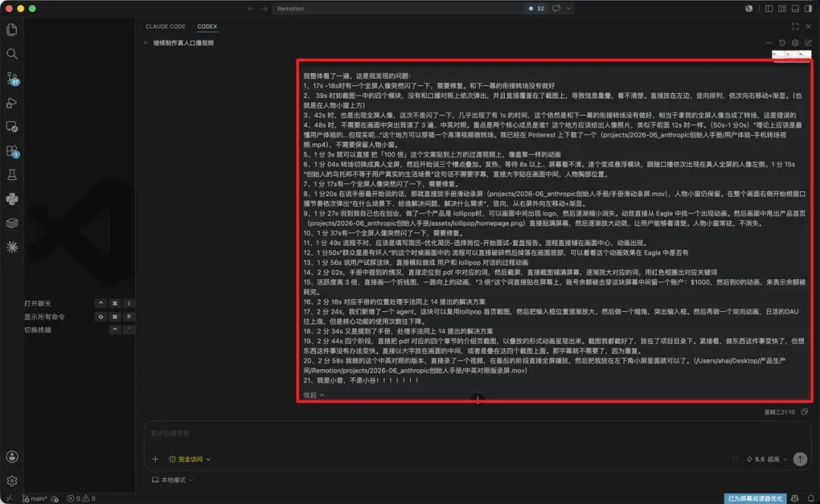Open the 完全访问 permission dropdown
This screenshot has width=820, height=504.
point(190,459)
